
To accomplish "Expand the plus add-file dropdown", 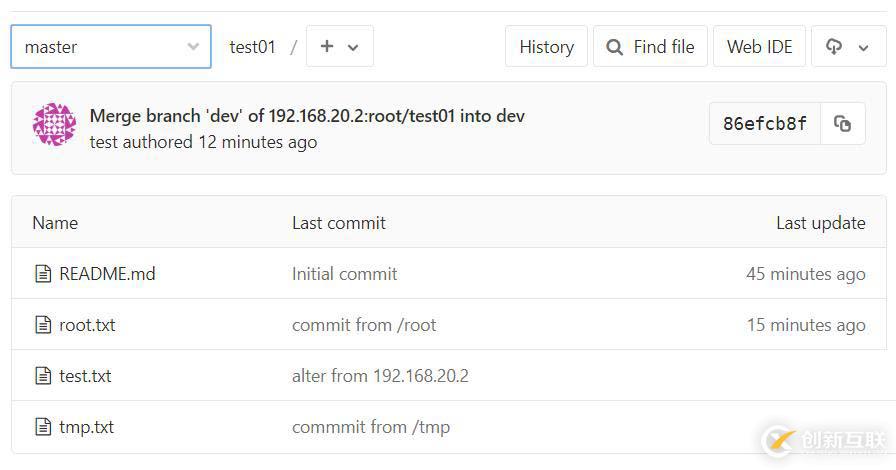I will [340, 47].
